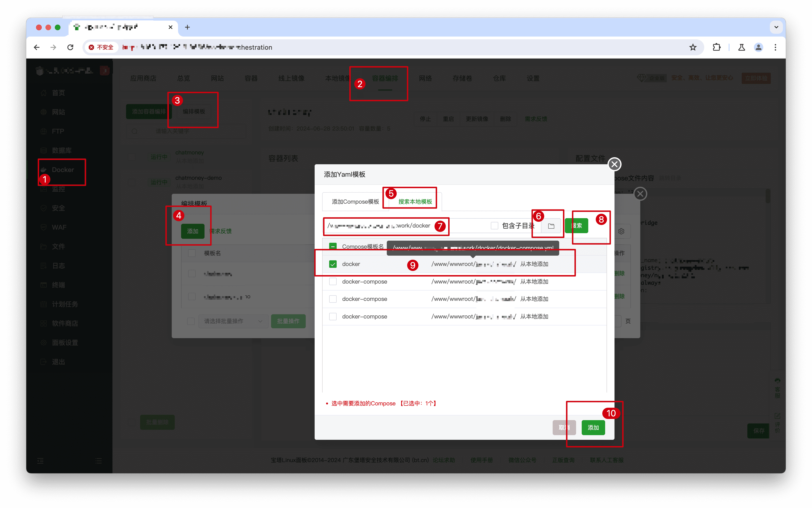Open the browser extensions puzzle icon
Viewport: 812px width, 508px height.
click(x=716, y=47)
